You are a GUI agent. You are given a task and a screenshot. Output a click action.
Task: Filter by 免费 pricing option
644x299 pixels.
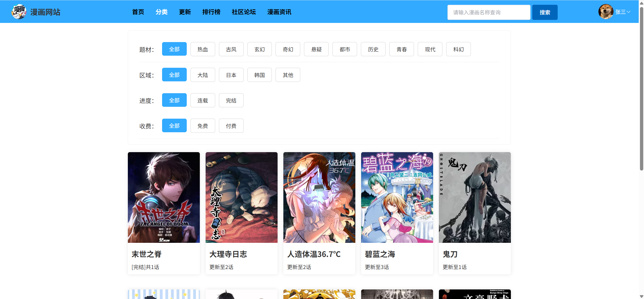(x=203, y=126)
